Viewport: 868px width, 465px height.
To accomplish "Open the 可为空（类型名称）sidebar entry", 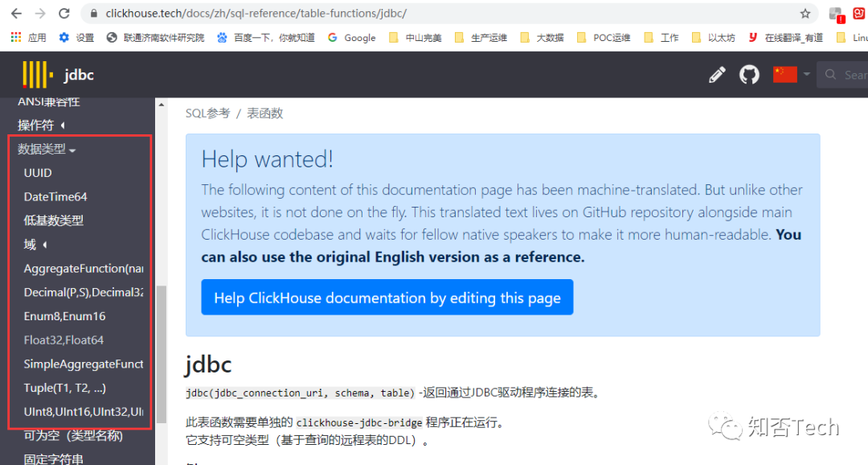I will [73, 435].
